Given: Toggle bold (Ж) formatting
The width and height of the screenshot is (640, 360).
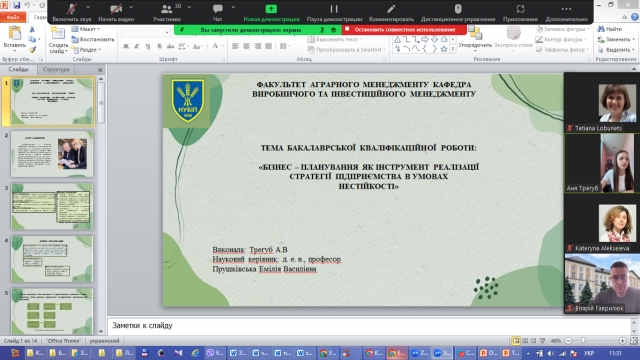Looking at the screenshot, I should (126, 46).
